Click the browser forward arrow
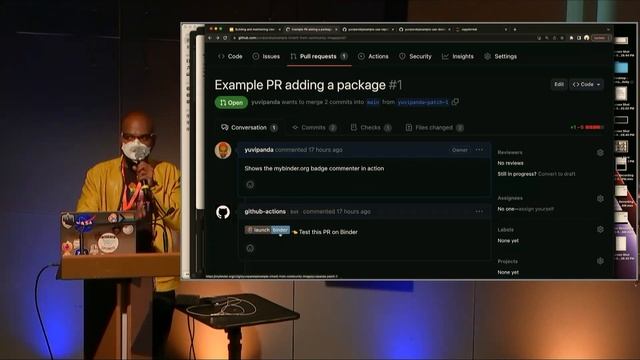This screenshot has width=640, height=360. click(x=218, y=38)
